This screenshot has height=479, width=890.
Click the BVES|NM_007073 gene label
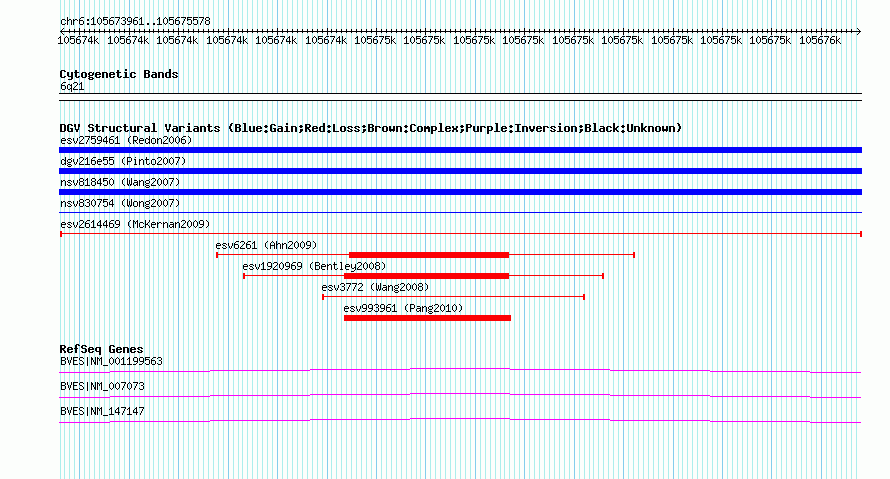click(x=102, y=386)
